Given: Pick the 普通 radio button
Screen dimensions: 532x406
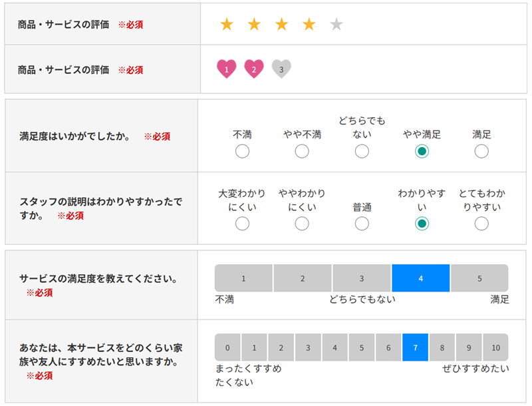Looking at the screenshot, I should [x=362, y=224].
